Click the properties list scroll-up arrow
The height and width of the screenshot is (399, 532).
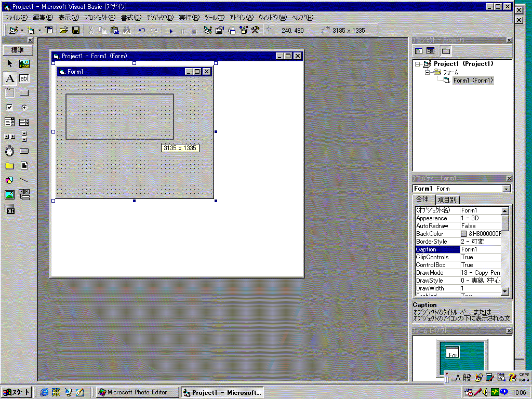(x=505, y=211)
